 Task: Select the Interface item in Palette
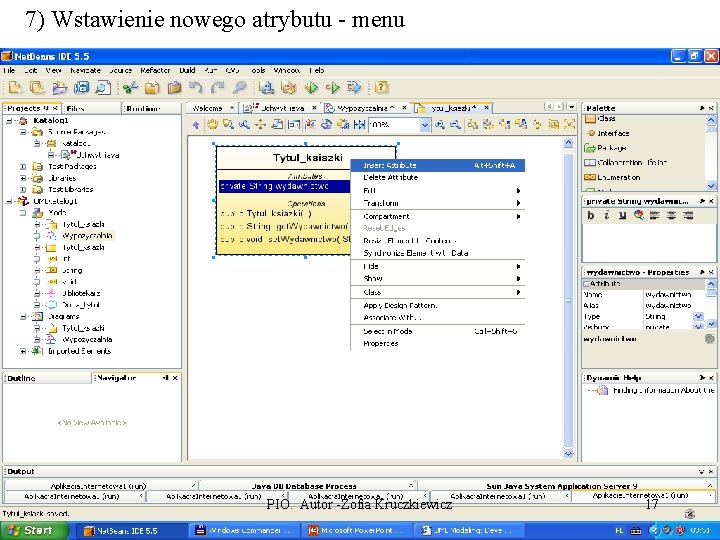click(613, 133)
